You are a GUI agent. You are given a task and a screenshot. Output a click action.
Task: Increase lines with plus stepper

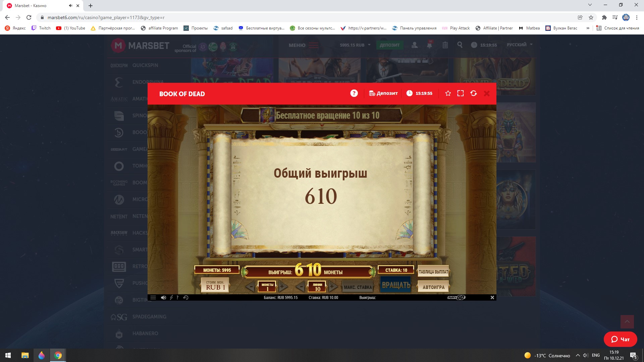[332, 287]
